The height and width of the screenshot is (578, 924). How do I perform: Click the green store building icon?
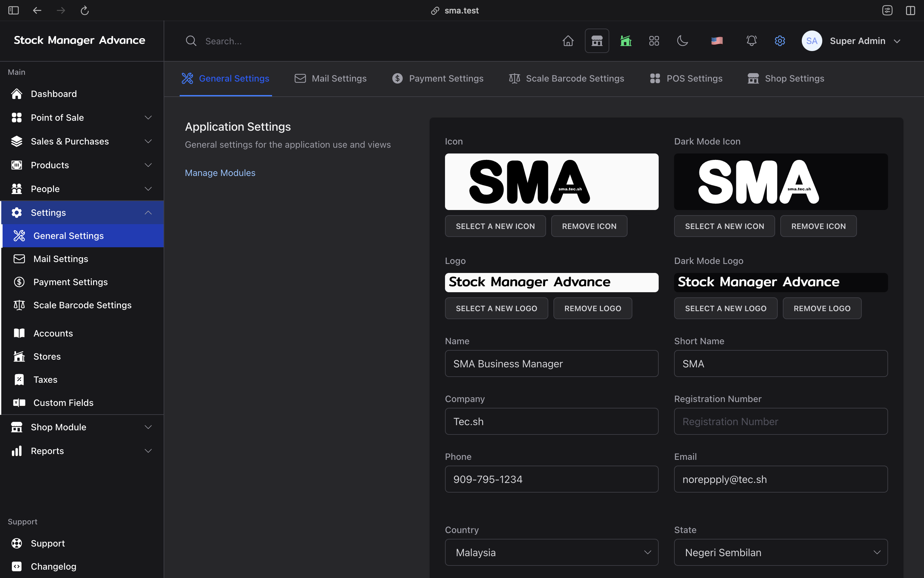[625, 41]
